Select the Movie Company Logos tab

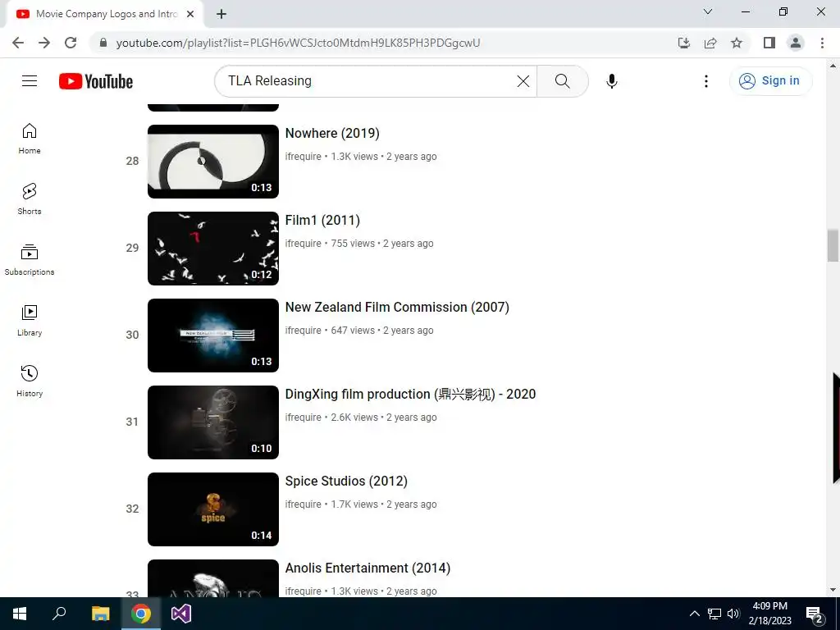(106, 14)
